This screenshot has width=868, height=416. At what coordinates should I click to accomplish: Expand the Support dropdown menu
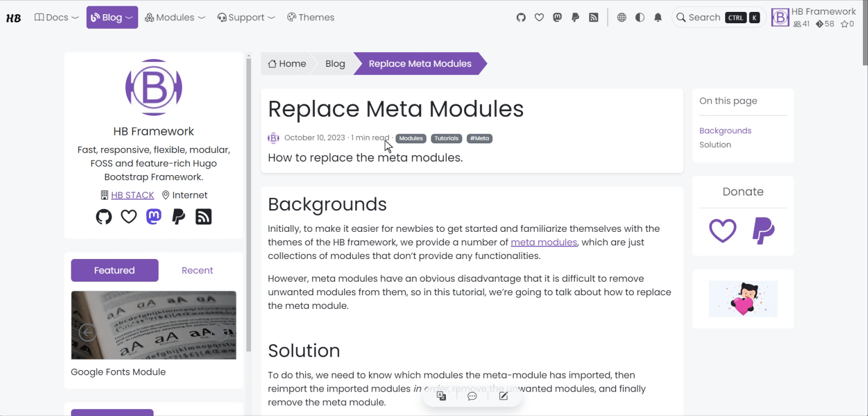click(246, 18)
